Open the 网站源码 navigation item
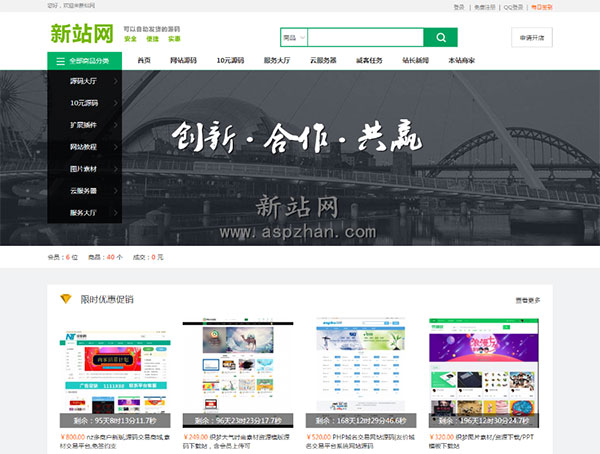The image size is (600, 454). pyautogui.click(x=183, y=60)
